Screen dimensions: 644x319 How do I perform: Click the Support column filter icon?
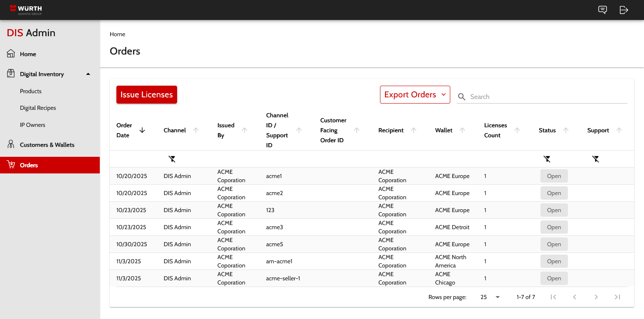click(x=596, y=159)
